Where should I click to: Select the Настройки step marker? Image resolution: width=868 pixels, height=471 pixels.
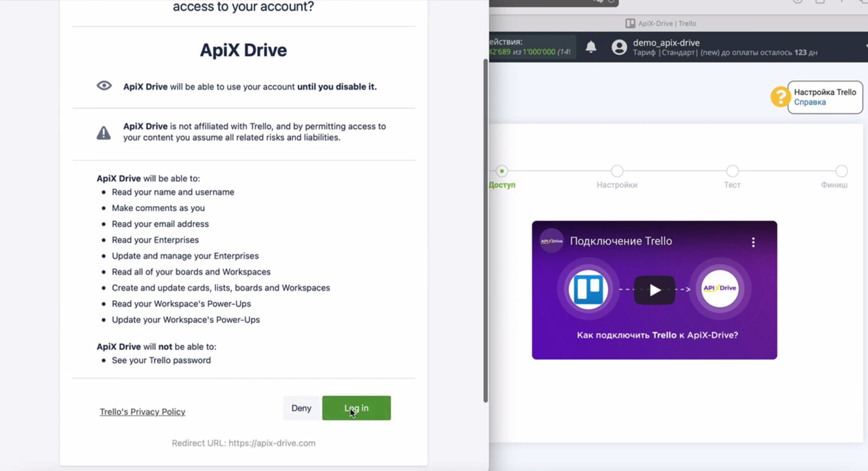coord(617,171)
